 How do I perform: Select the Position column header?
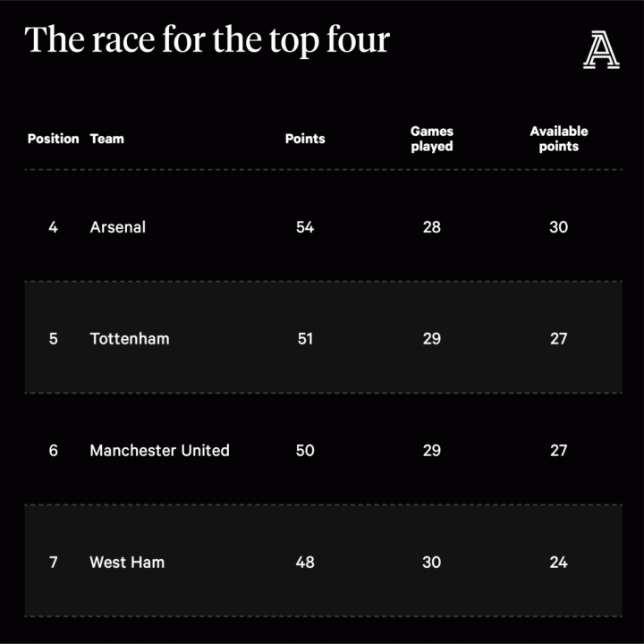[x=53, y=139]
